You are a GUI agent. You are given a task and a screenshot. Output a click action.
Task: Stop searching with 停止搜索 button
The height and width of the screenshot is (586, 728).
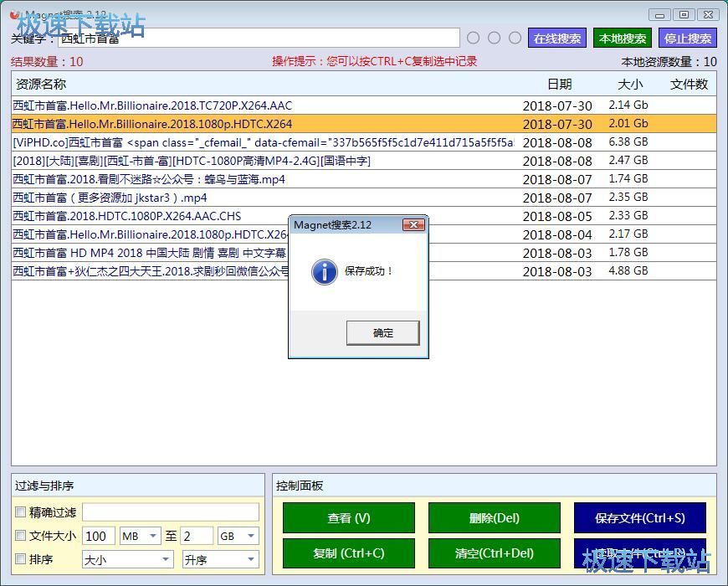688,38
